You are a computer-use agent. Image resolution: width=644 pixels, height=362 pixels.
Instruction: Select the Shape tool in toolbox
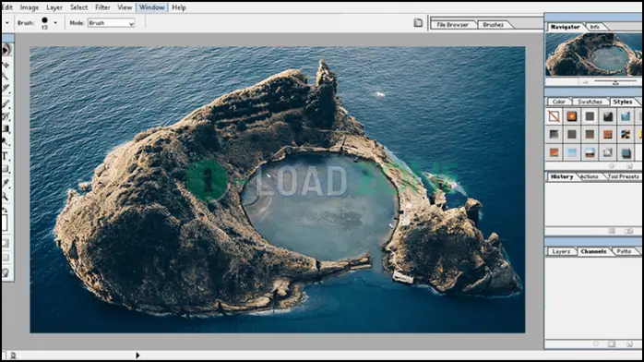[x=6, y=168]
